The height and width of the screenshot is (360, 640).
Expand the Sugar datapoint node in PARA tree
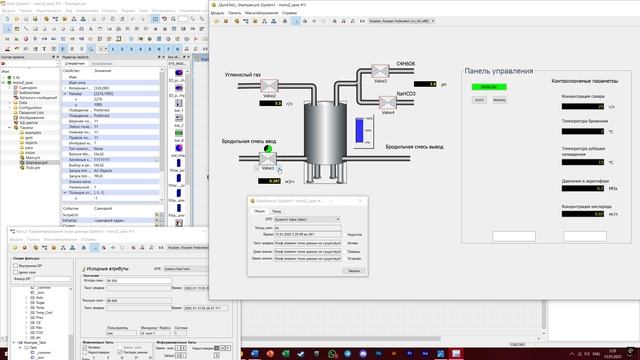pos(26,302)
